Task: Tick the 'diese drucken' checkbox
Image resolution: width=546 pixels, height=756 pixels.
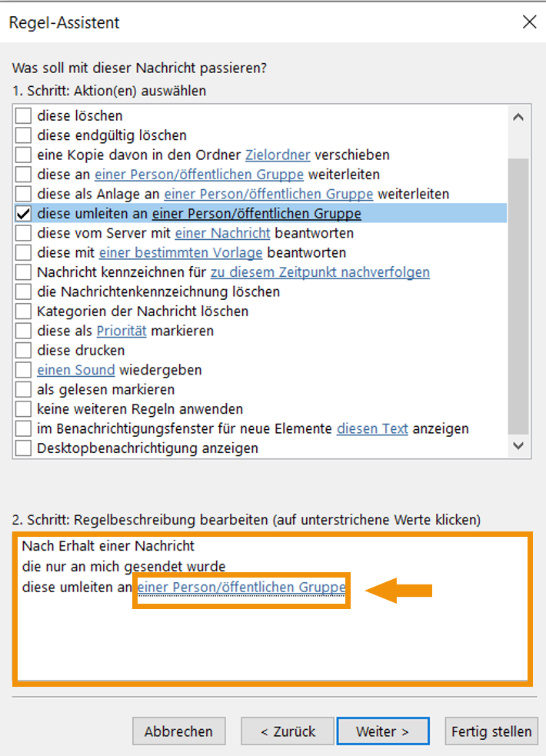Action: 23,351
